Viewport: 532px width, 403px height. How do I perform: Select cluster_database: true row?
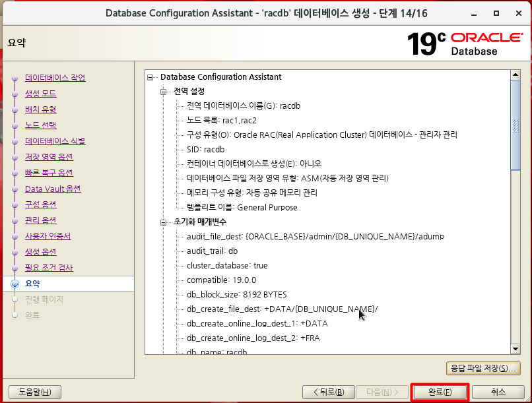pyautogui.click(x=227, y=266)
